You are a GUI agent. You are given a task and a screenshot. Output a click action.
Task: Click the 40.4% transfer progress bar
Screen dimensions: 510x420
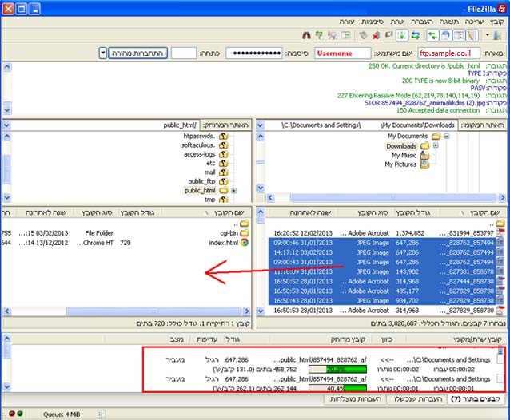pos(337,389)
